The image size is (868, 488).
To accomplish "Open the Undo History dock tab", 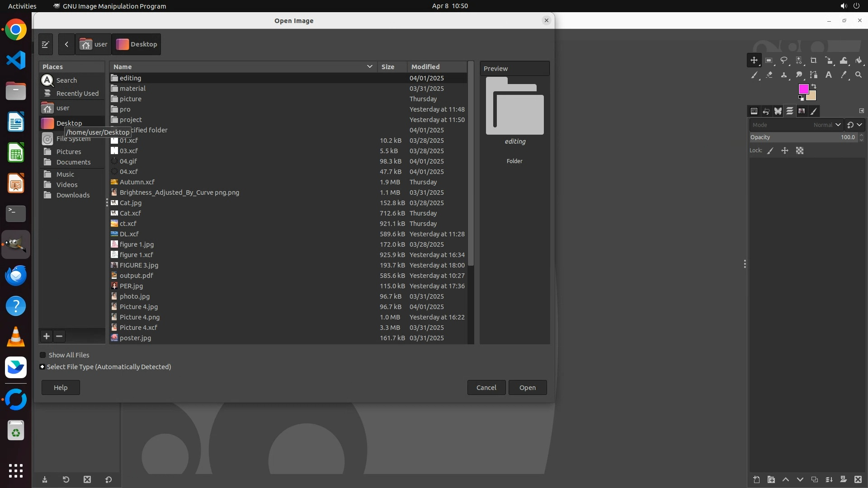I will click(x=766, y=111).
